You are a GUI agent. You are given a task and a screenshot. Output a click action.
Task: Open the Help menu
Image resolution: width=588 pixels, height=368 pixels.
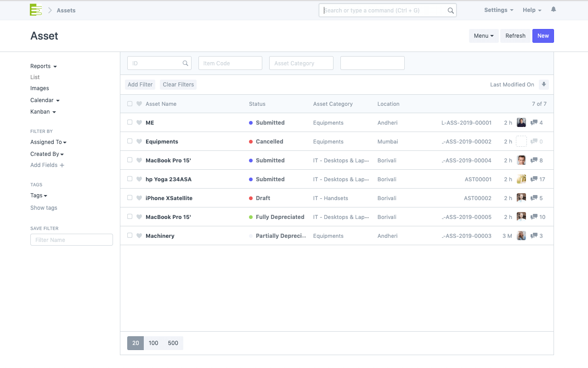(x=531, y=10)
